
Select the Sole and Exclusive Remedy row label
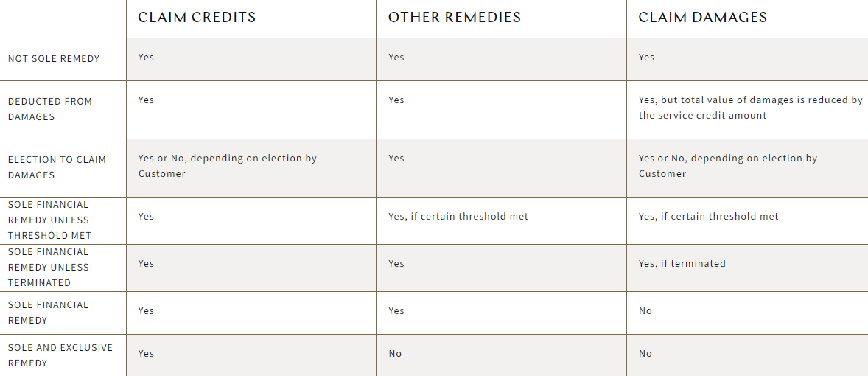60,355
